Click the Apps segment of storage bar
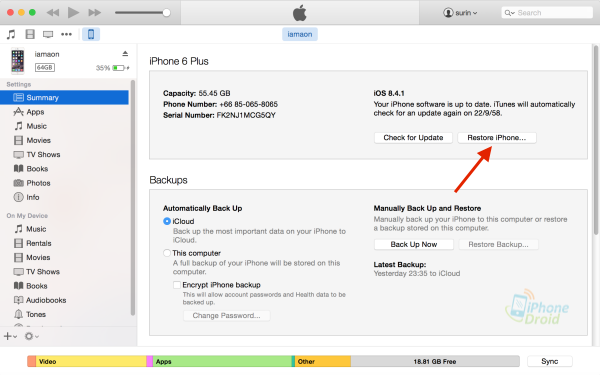The image size is (600, 375). [x=222, y=361]
